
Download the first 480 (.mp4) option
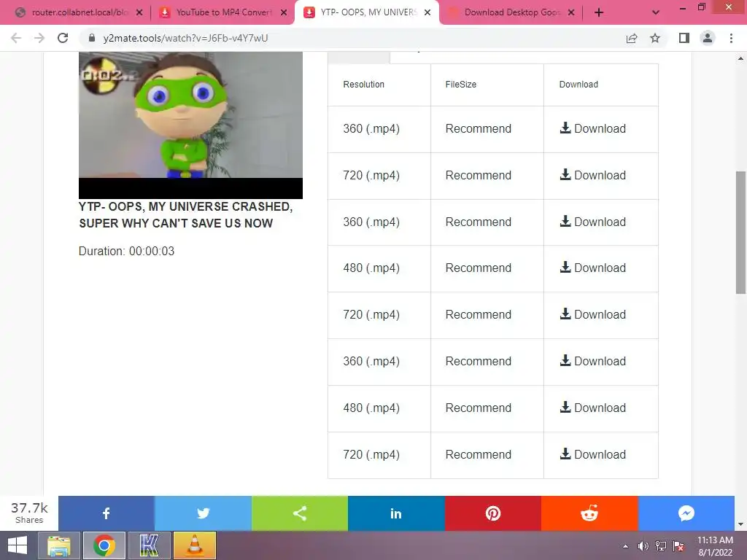coord(592,268)
